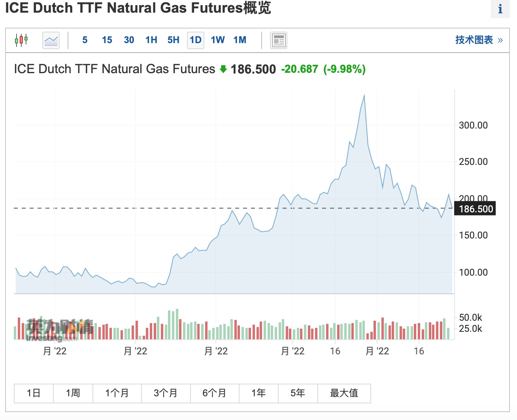Select the 5-minute interval
The image size is (517, 420).
[x=85, y=40]
